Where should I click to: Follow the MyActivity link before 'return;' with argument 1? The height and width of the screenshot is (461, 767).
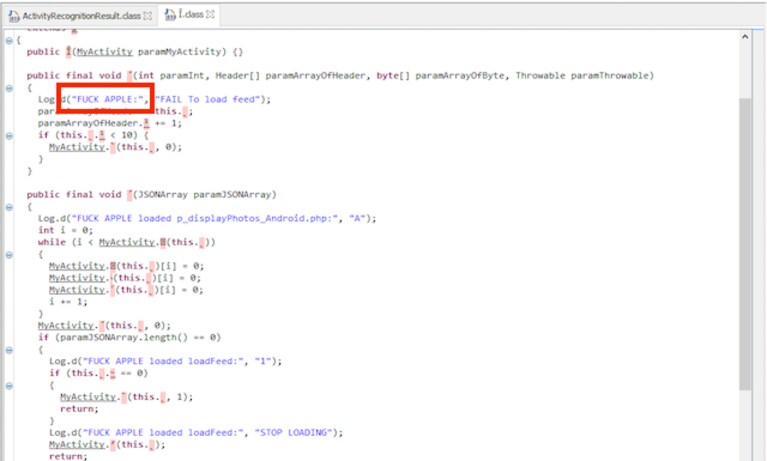click(88, 397)
